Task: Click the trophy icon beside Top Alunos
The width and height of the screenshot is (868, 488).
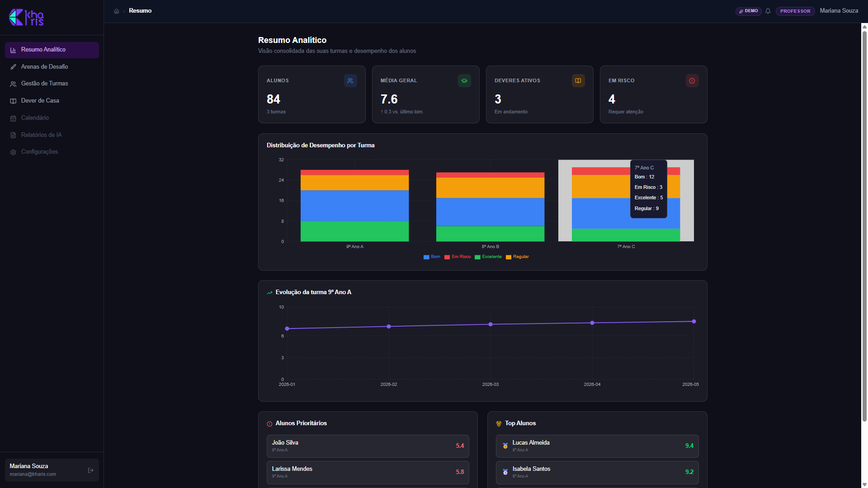Action: pyautogui.click(x=499, y=424)
